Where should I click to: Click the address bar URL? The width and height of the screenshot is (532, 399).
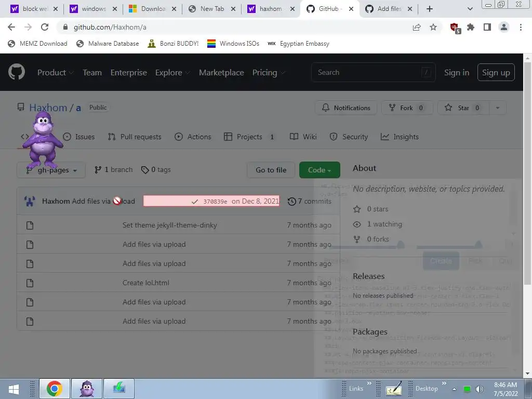tap(110, 27)
